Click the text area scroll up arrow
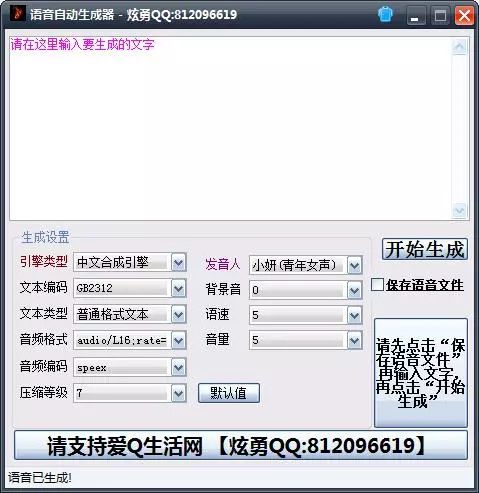This screenshot has width=479, height=493. click(459, 47)
